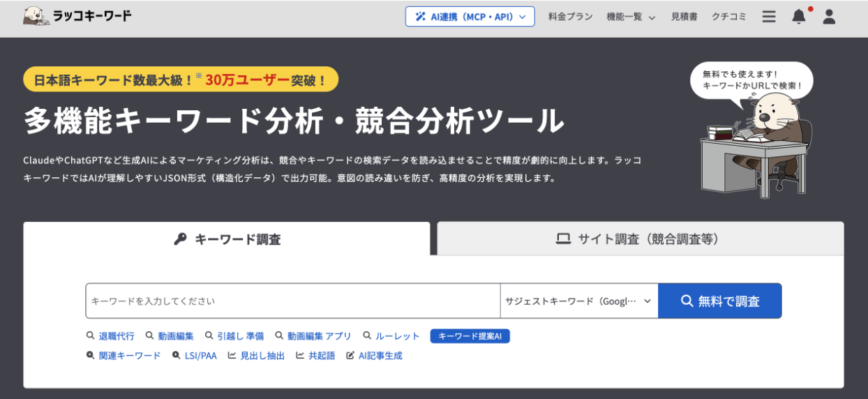Click the 多機能キーワード分析・競合分析ツール heading
The height and width of the screenshot is (399, 868).
(x=294, y=121)
